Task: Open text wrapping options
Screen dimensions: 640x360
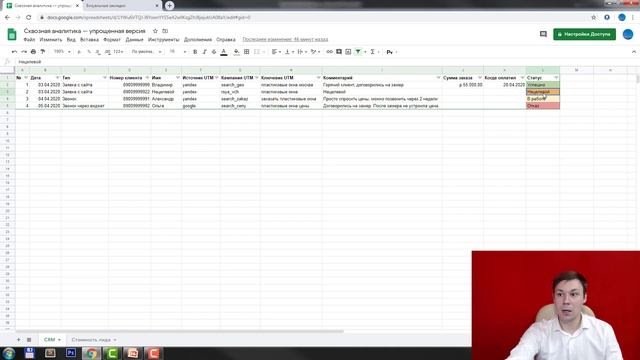Action: [x=302, y=52]
